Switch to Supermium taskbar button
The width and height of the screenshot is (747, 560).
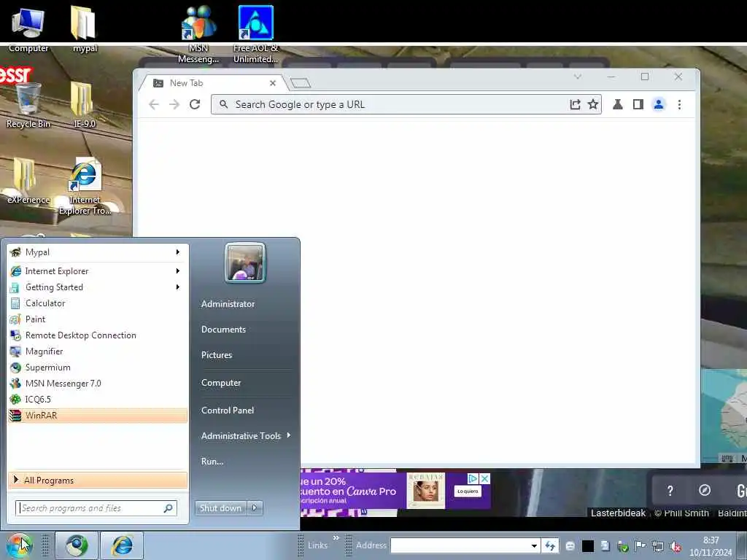pyautogui.click(x=77, y=545)
